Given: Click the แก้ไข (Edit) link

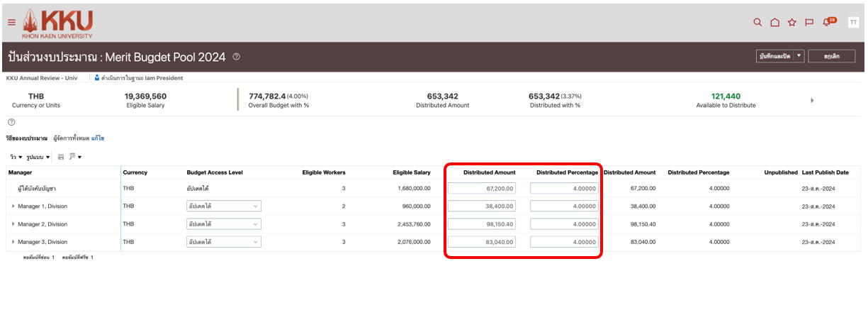Looking at the screenshot, I should point(98,138).
